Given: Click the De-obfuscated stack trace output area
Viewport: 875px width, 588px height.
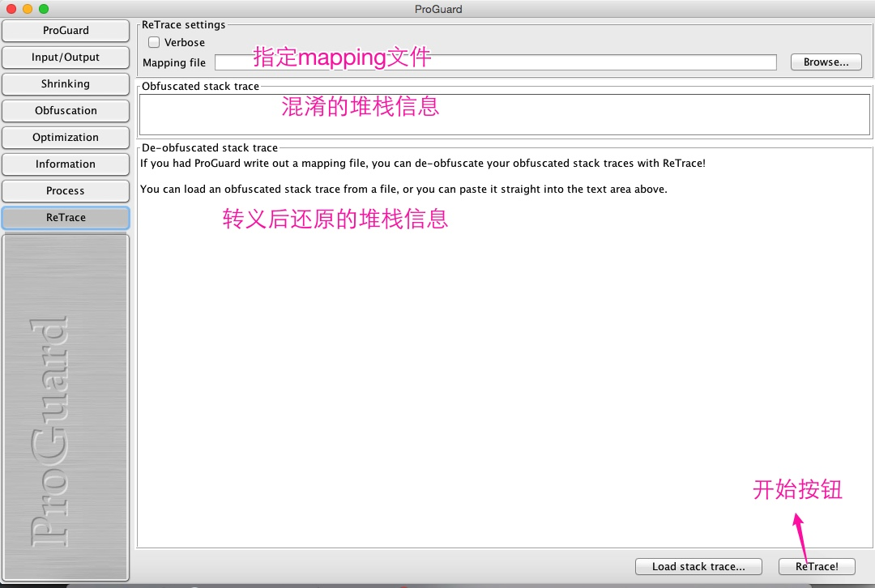Looking at the screenshot, I should [505, 351].
